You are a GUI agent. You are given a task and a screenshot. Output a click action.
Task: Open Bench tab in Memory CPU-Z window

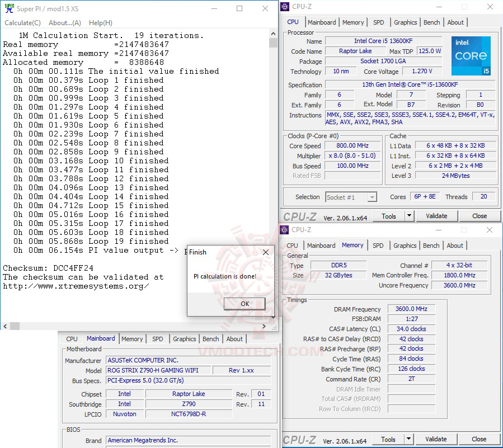tap(431, 246)
